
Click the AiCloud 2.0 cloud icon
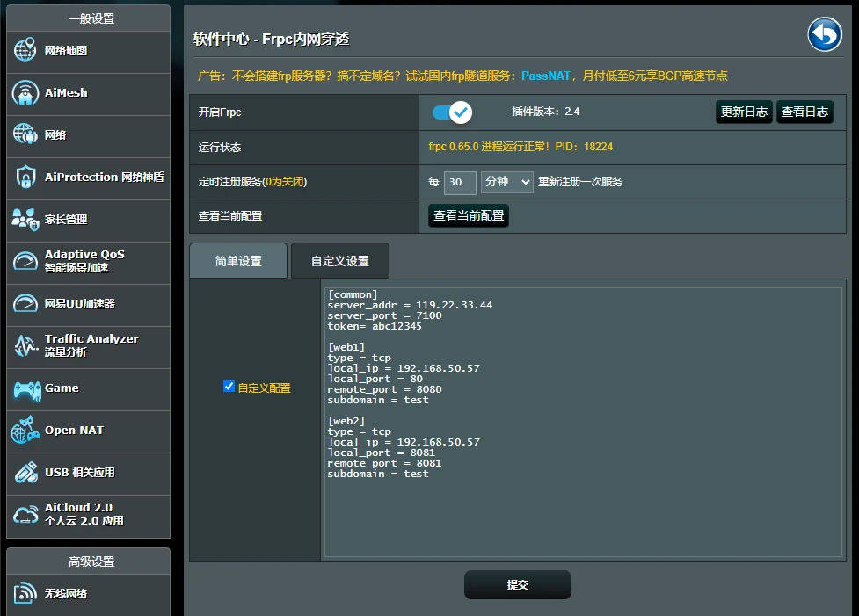(x=25, y=514)
